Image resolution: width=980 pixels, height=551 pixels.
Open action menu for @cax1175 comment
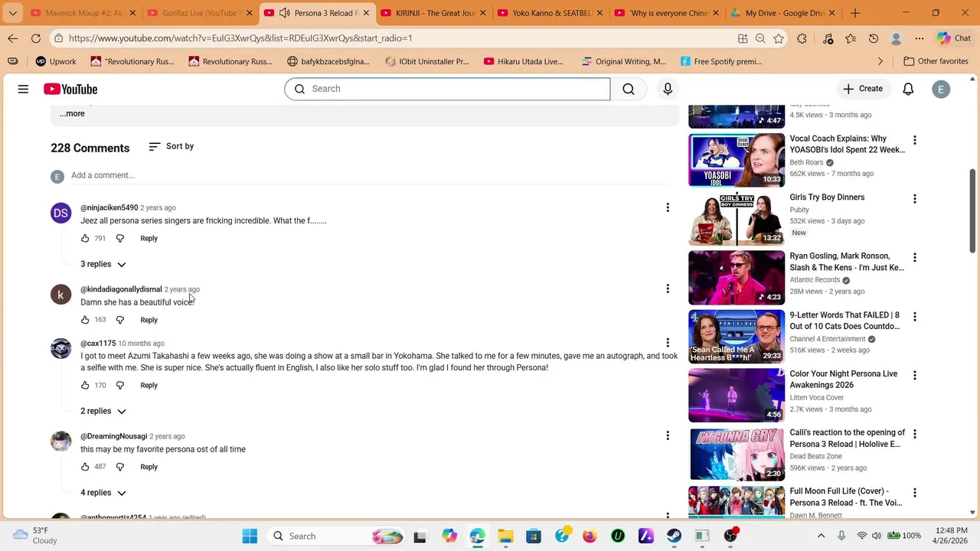(668, 343)
